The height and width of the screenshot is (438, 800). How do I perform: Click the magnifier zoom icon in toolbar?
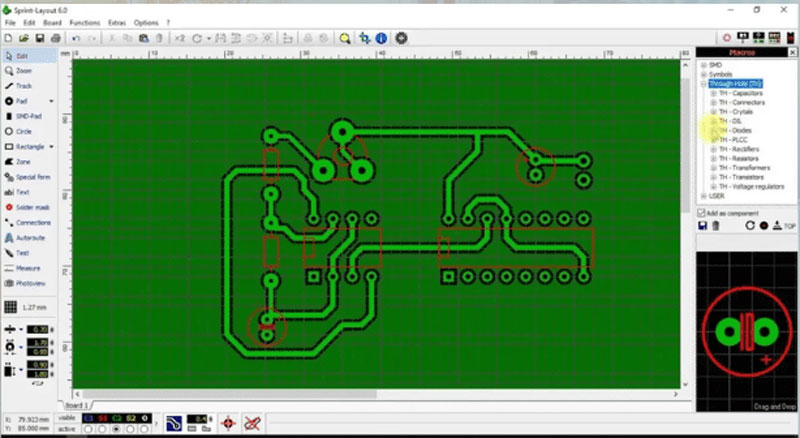345,38
